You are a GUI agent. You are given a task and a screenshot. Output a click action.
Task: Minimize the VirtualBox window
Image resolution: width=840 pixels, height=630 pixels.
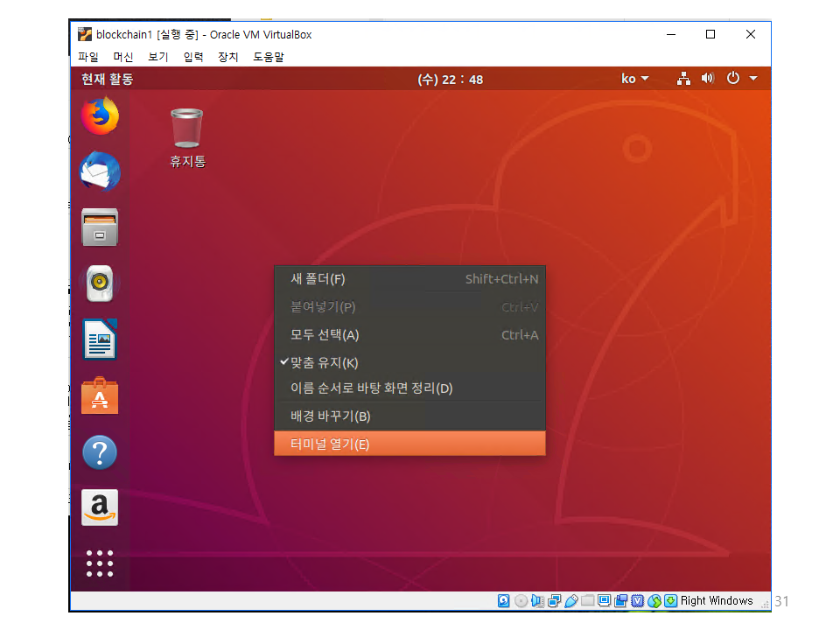tap(671, 34)
